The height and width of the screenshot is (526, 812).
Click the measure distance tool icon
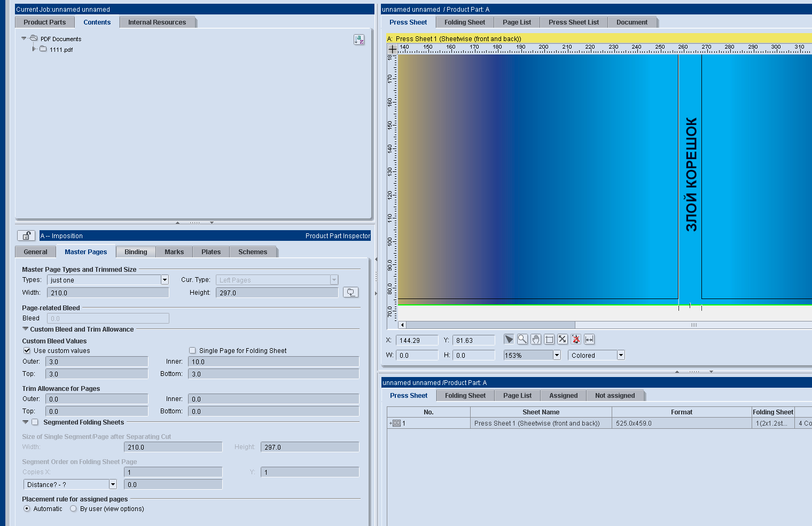coord(589,340)
